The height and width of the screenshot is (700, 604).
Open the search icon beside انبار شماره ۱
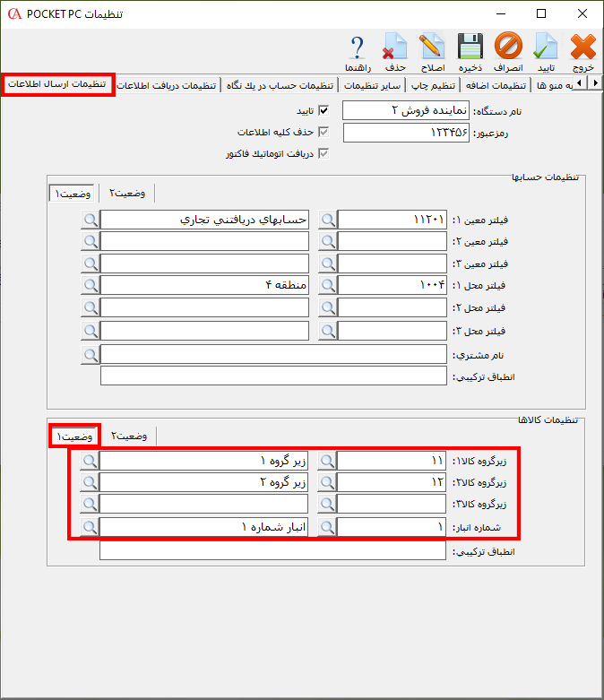(x=91, y=528)
